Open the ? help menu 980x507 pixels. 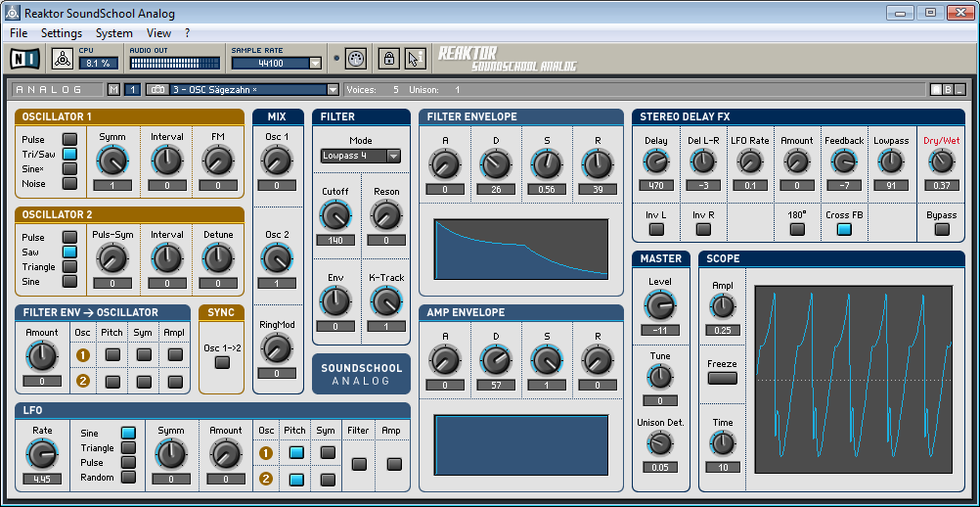click(x=188, y=33)
